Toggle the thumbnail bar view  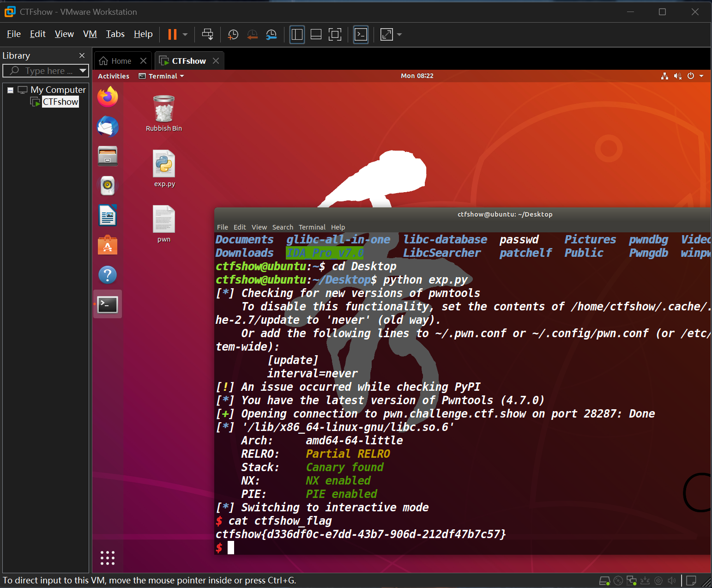[x=316, y=35]
